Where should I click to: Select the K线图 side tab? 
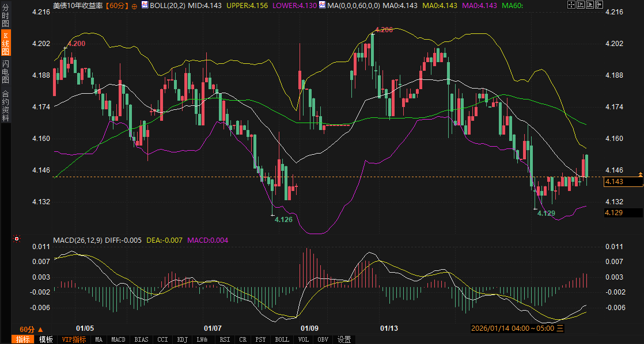point(6,44)
